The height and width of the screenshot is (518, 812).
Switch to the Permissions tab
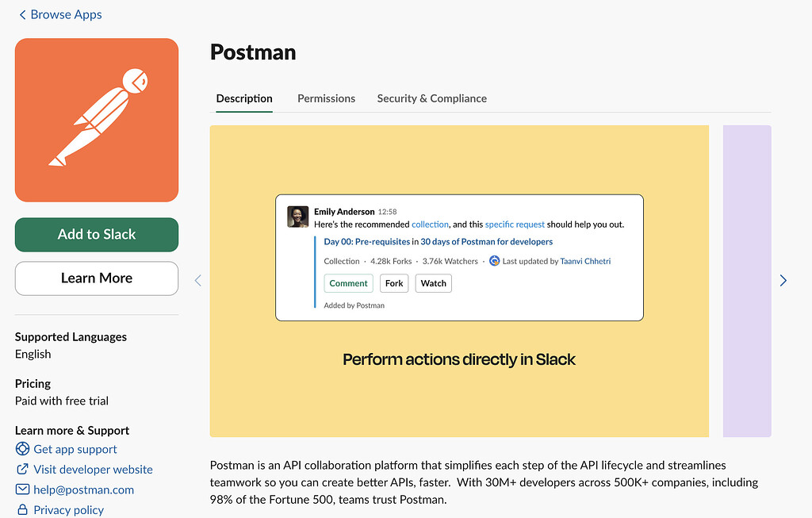(x=326, y=98)
